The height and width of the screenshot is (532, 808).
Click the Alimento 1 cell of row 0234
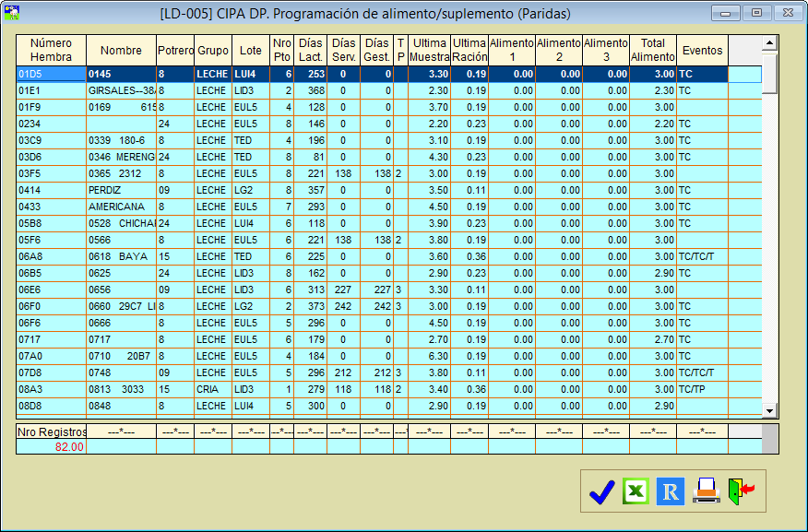pyautogui.click(x=511, y=124)
